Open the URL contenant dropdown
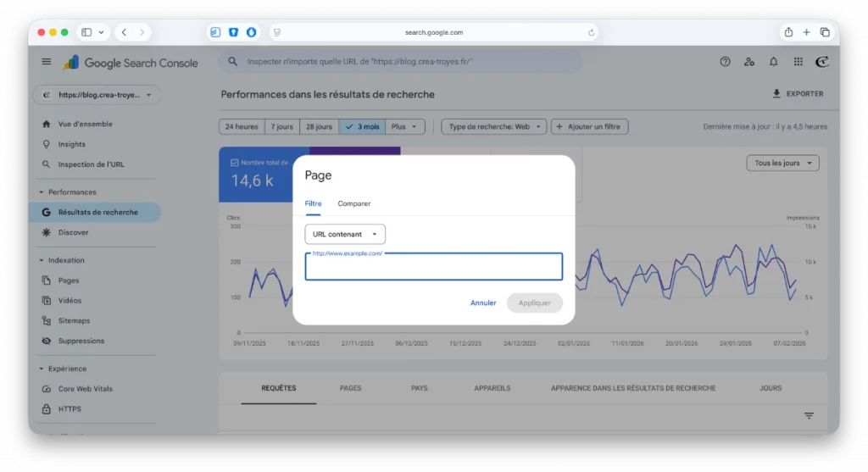 tap(345, 234)
